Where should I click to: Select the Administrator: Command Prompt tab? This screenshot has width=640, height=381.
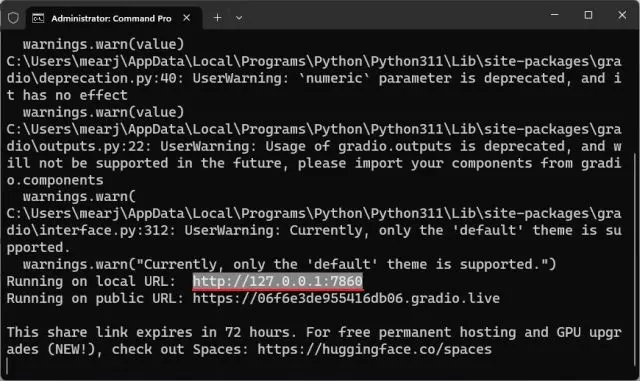pyautogui.click(x=114, y=18)
